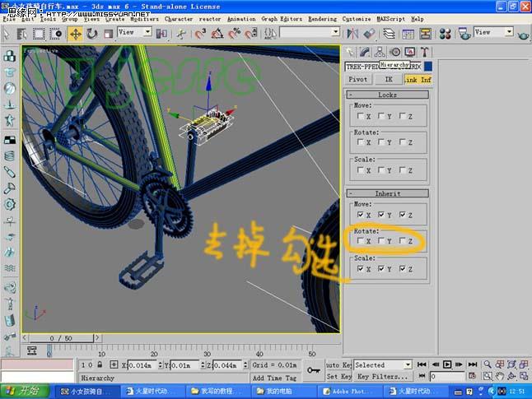The height and width of the screenshot is (399, 532).
Task: Open the Hierarchy panel tab icon
Action: coord(380,51)
